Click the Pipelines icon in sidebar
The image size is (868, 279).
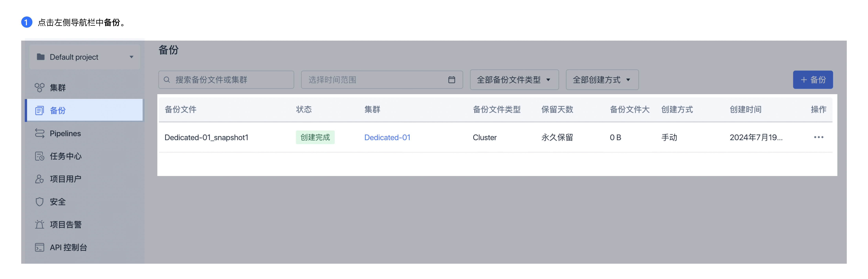(x=39, y=133)
